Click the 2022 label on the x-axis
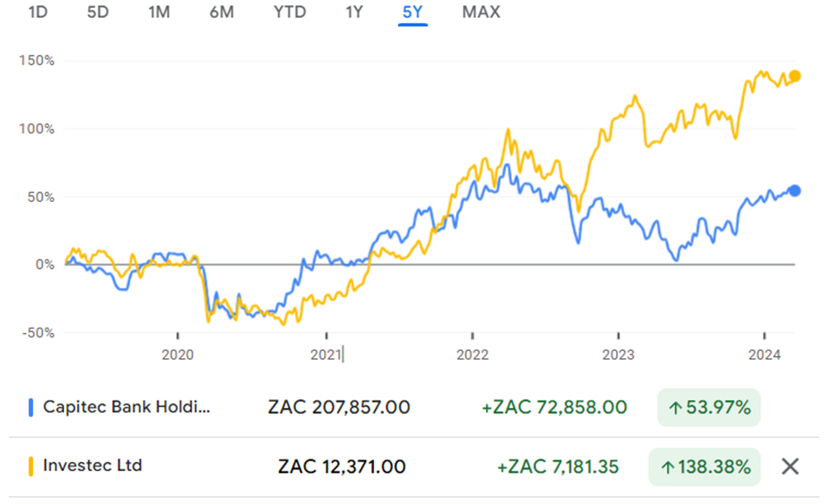The image size is (837, 504). 472,354
